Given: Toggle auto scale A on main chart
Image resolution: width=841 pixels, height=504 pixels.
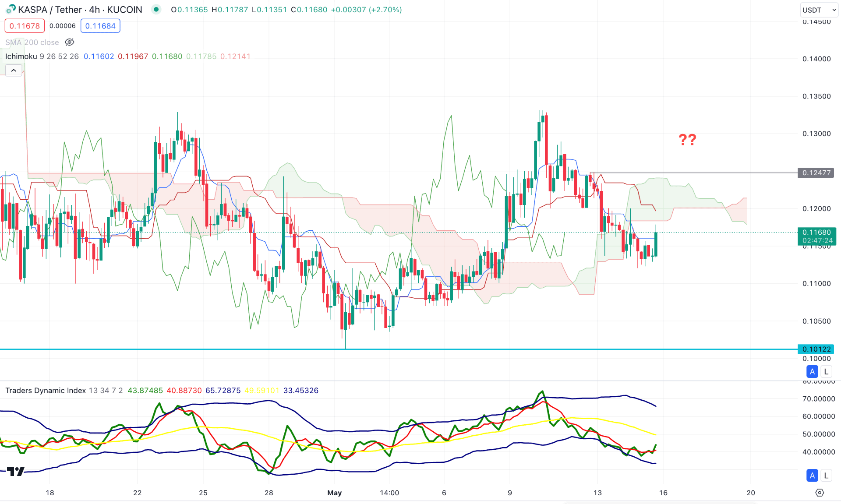Looking at the screenshot, I should [812, 371].
